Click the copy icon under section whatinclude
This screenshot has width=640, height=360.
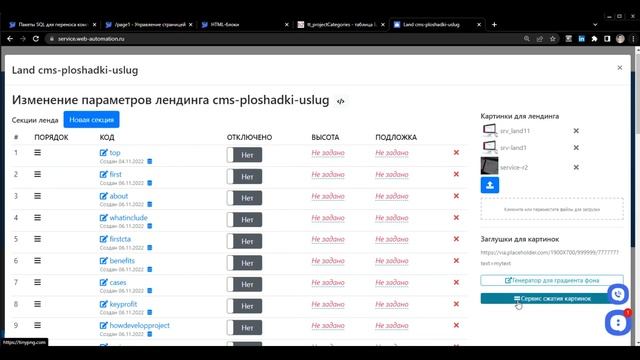pyautogui.click(x=150, y=226)
